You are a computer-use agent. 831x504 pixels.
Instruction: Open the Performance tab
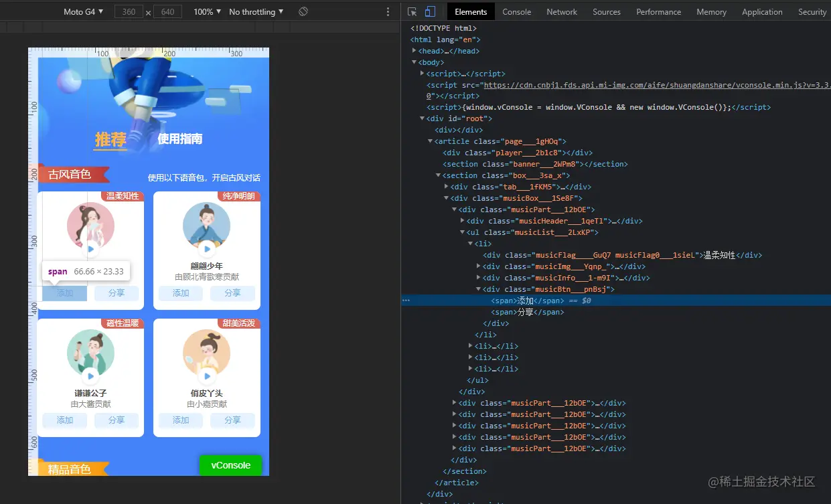point(659,11)
